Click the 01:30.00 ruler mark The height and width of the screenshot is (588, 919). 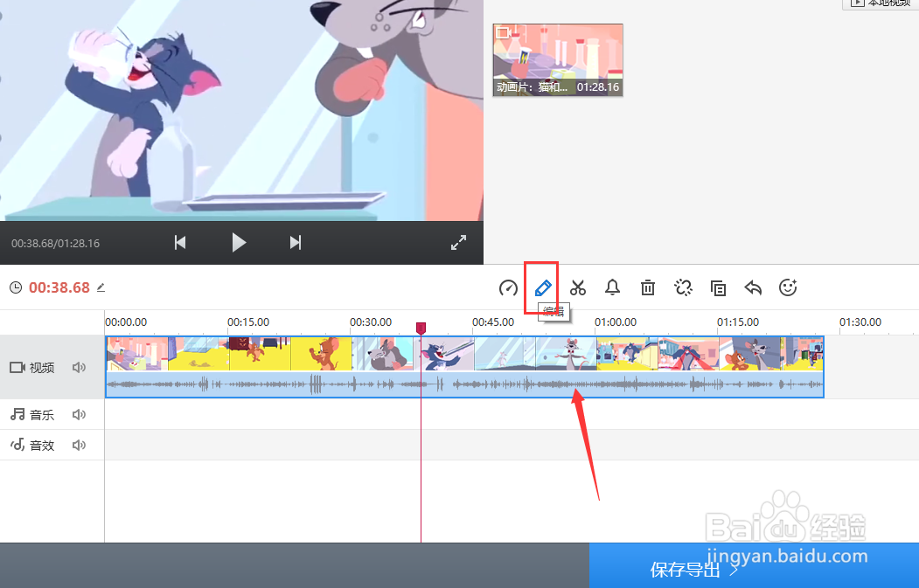(x=860, y=322)
